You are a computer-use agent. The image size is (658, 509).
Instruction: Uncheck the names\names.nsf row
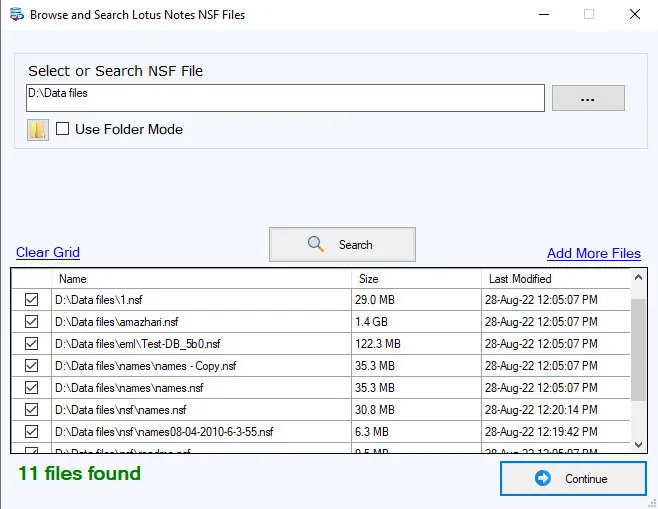(x=31, y=388)
